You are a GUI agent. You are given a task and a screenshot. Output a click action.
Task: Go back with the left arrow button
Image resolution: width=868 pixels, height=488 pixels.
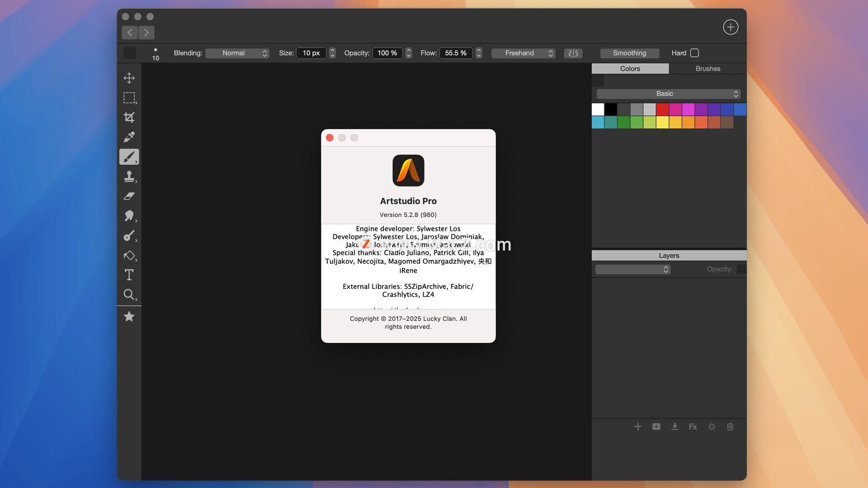130,33
